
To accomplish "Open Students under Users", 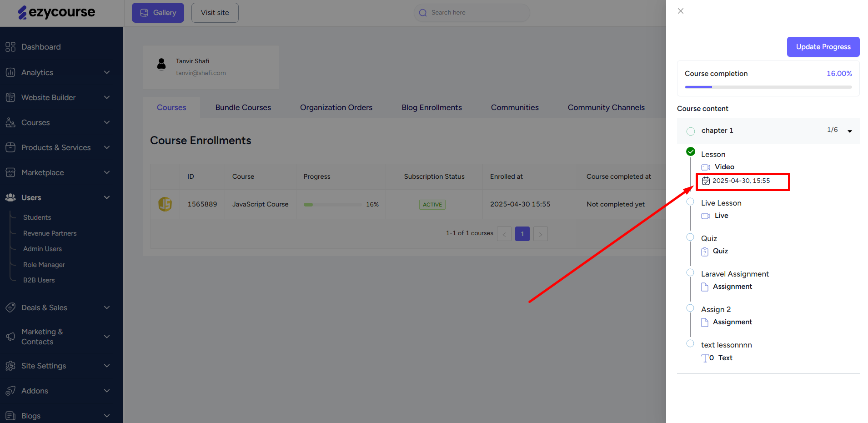I will click(37, 217).
